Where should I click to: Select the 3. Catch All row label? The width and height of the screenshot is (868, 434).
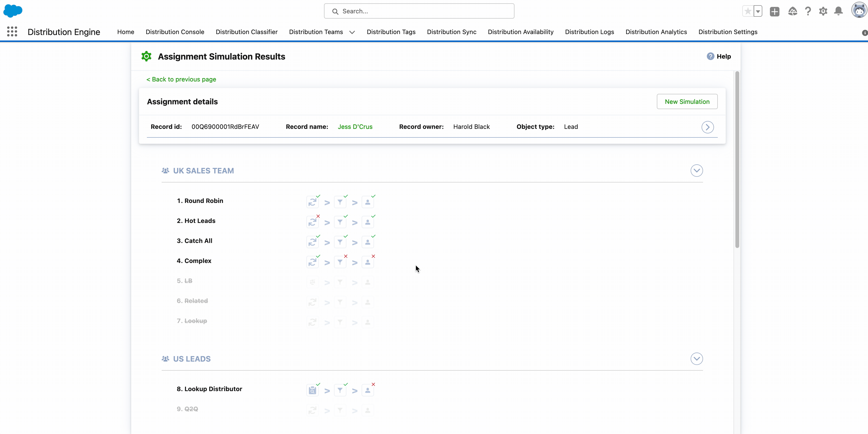195,241
